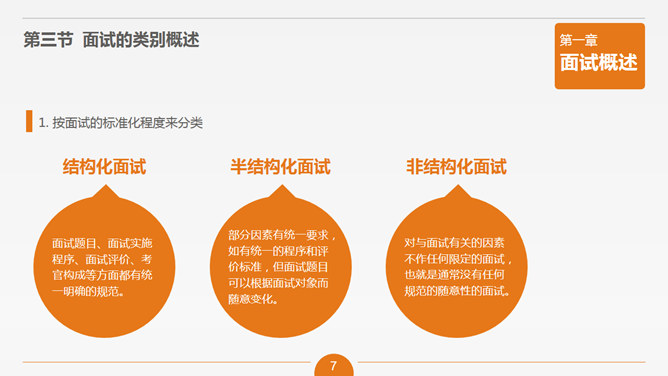
Task: Click the orange '第一章 面试概述' chapter box
Action: (599, 56)
